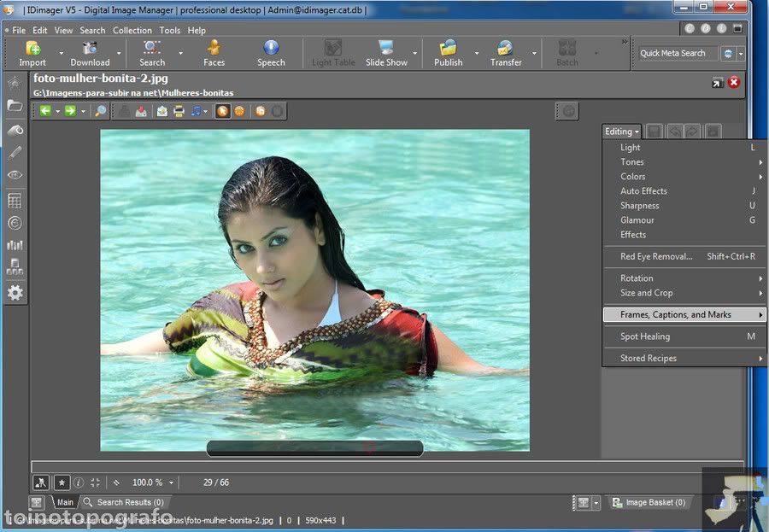Click the gear settings icon in sidebar
Image resolution: width=769 pixels, height=532 pixels.
click(x=15, y=293)
